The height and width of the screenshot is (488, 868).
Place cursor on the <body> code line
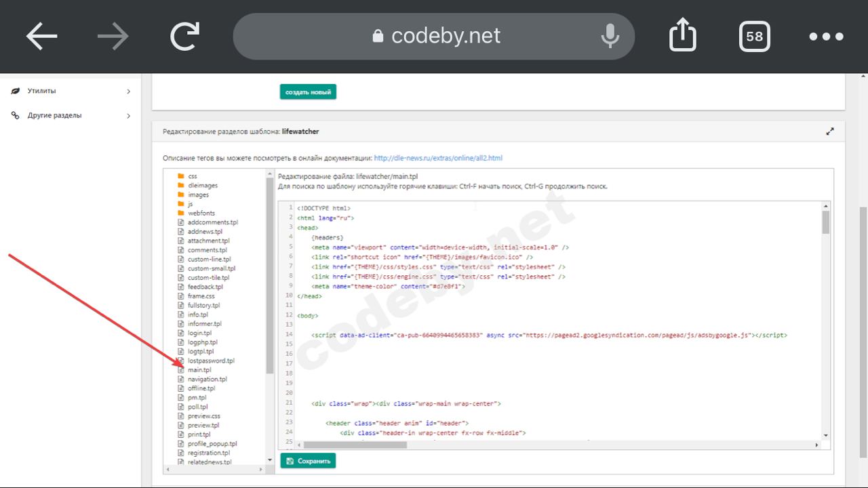pos(307,316)
